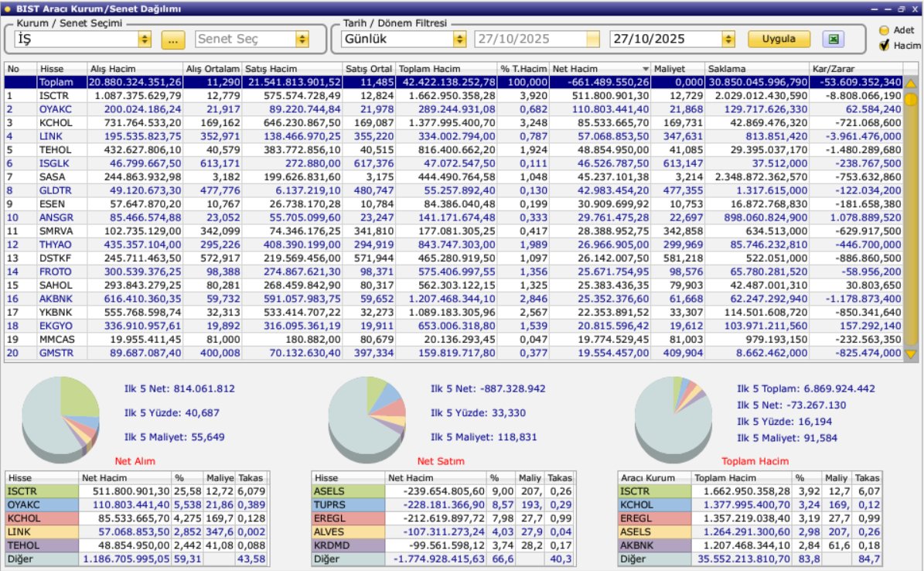This screenshot has width=924, height=571.
Task: Click the disabled start date field 27/10/2025
Action: (537, 39)
